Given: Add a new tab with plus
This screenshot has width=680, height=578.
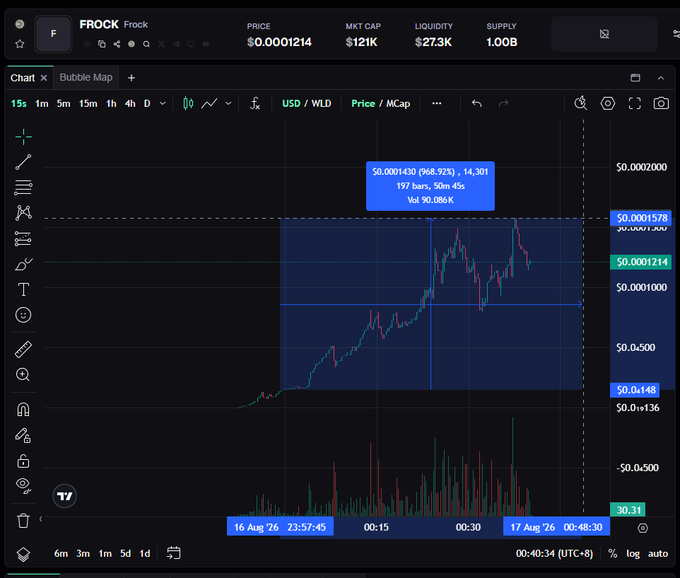Looking at the screenshot, I should (131, 78).
